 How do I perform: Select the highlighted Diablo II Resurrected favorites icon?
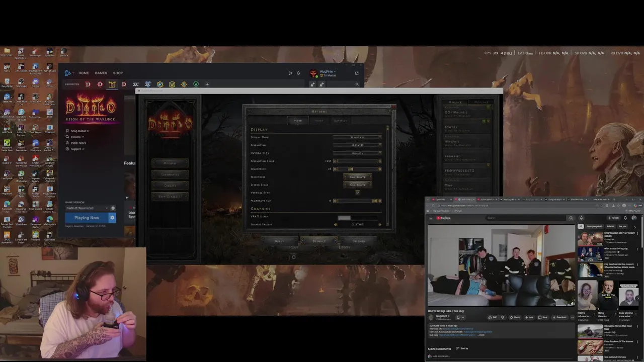pos(112,84)
